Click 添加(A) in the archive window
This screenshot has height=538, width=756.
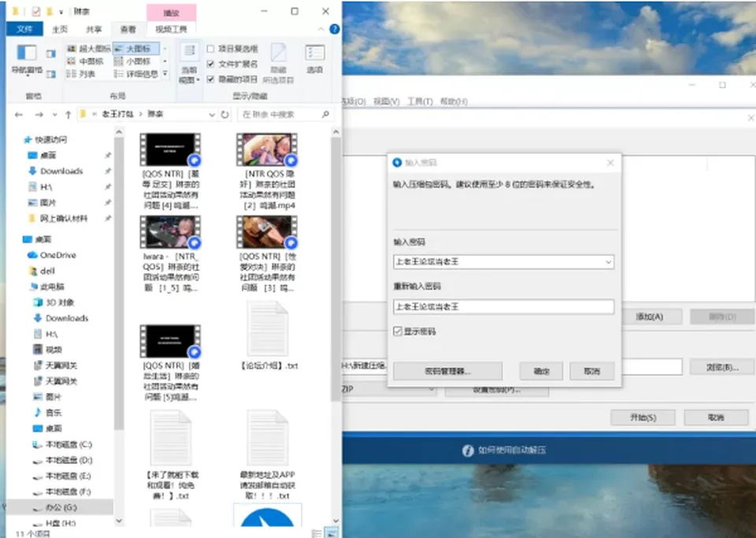(650, 317)
